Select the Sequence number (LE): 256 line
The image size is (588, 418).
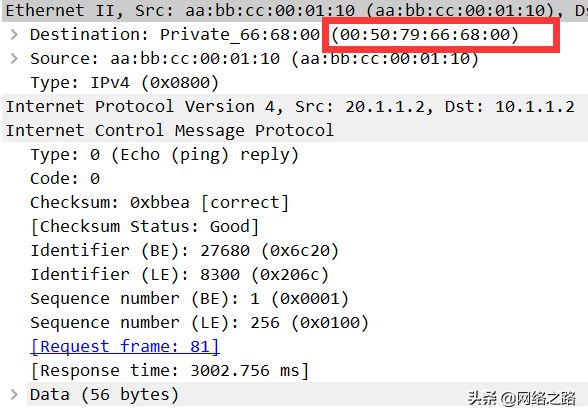tap(200, 322)
